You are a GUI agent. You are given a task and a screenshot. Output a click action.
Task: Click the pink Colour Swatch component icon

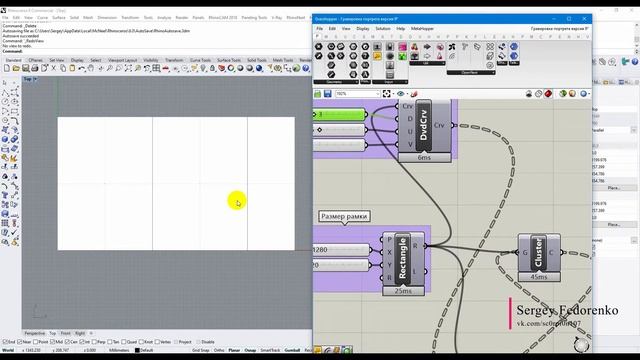[x=402, y=47]
